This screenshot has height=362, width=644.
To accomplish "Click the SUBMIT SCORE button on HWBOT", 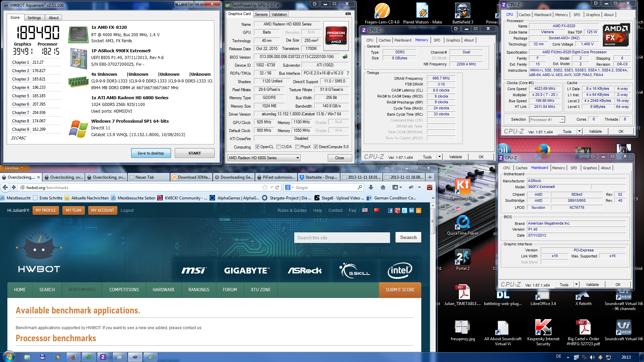I will pyautogui.click(x=400, y=290).
